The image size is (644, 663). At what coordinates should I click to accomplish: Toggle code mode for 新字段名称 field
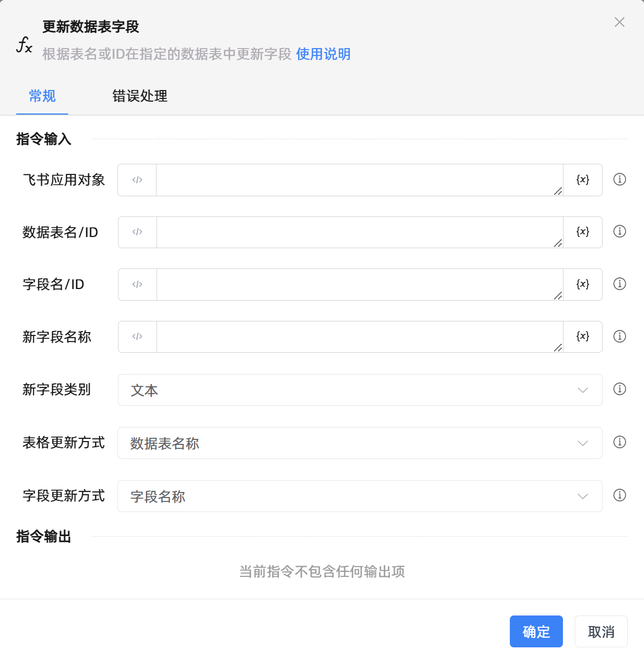pyautogui.click(x=137, y=337)
